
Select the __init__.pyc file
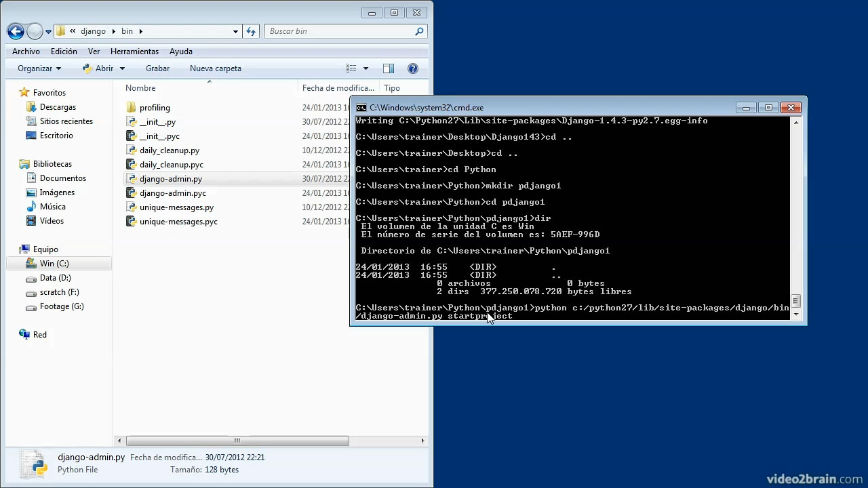pyautogui.click(x=159, y=136)
